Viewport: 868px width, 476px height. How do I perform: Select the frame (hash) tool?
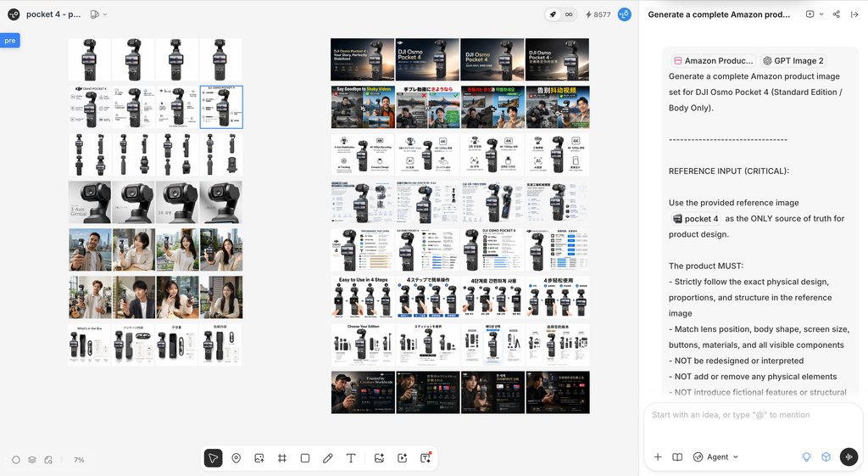[x=281, y=458]
